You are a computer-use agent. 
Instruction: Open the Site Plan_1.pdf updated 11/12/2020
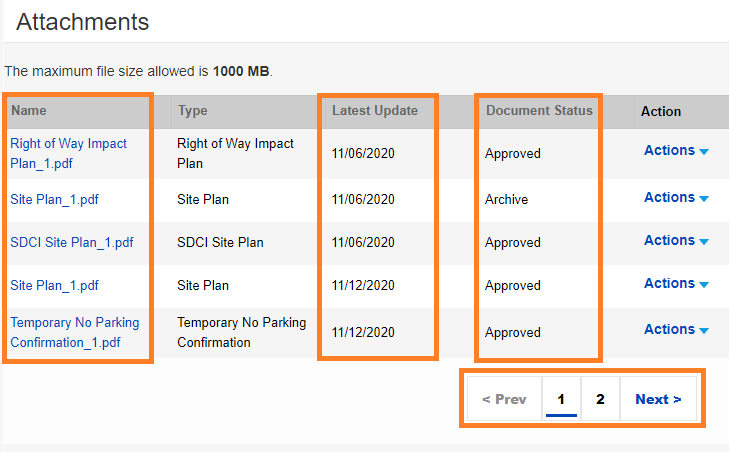[54, 286]
